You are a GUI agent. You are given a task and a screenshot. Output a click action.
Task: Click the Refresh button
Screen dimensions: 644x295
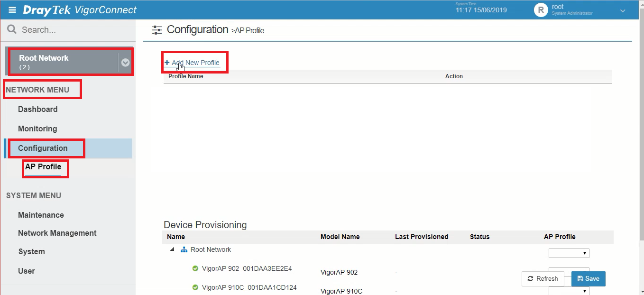543,279
